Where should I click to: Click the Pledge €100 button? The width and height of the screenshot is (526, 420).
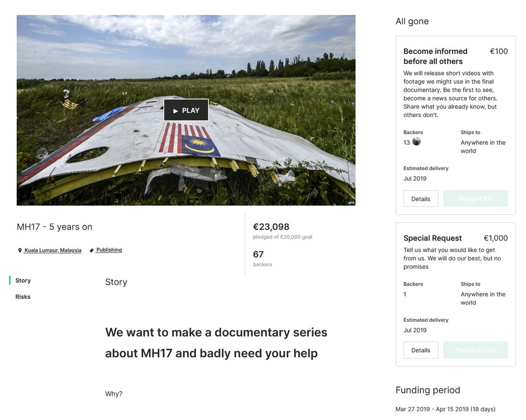tap(476, 199)
